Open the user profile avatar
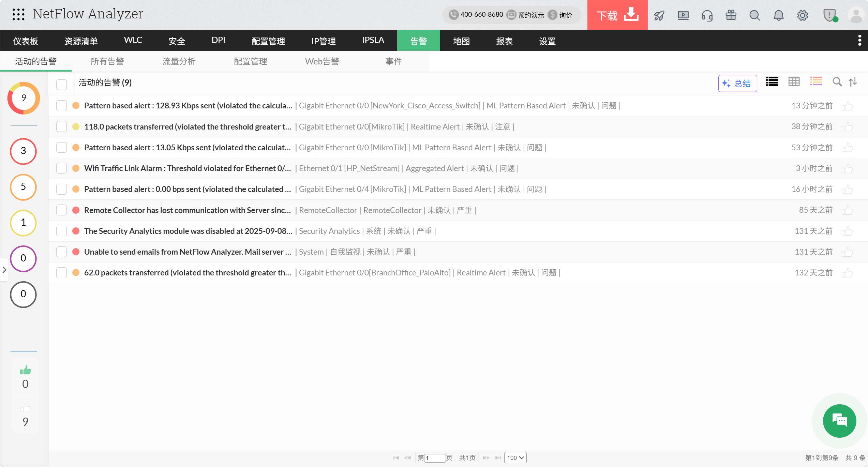The image size is (868, 467). pyautogui.click(x=856, y=15)
